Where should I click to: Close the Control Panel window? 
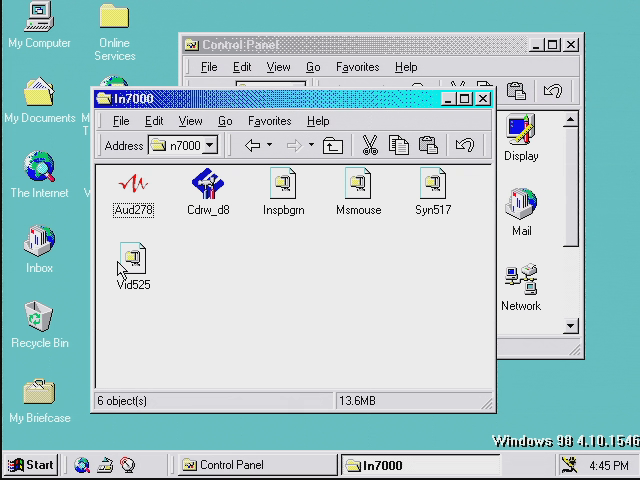pyautogui.click(x=571, y=44)
